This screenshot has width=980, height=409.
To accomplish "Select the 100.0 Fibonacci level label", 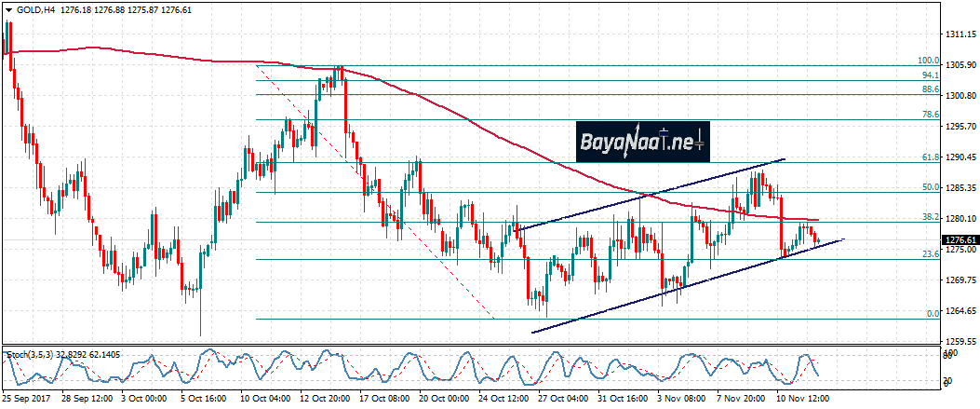I will [929, 61].
